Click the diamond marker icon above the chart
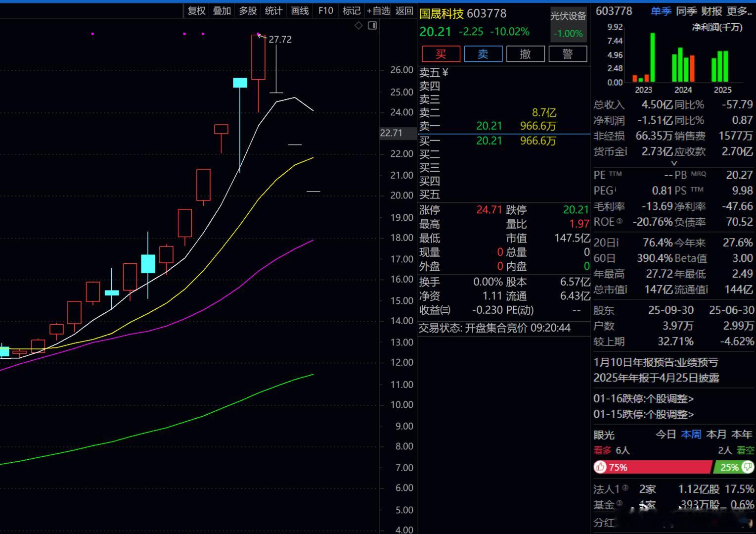The image size is (756, 534). (x=358, y=25)
